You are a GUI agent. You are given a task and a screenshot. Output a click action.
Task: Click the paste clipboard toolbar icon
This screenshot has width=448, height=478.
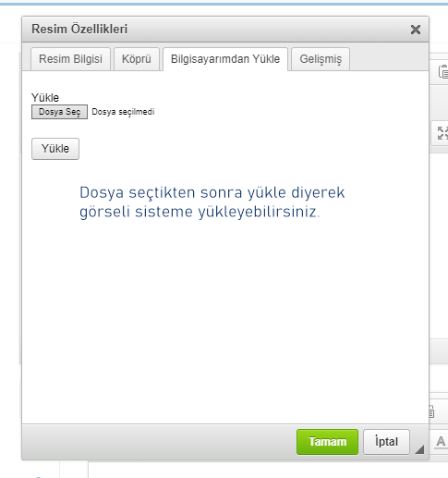[x=443, y=72]
